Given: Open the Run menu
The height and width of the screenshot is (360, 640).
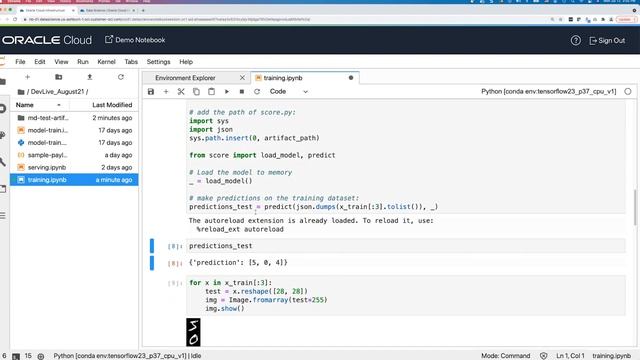Looking at the screenshot, I should pyautogui.click(x=83, y=62).
